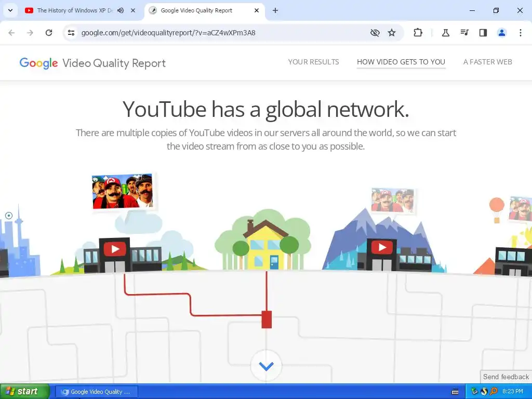The image size is (532, 399).
Task: Click the Google logo
Action: [x=38, y=63]
